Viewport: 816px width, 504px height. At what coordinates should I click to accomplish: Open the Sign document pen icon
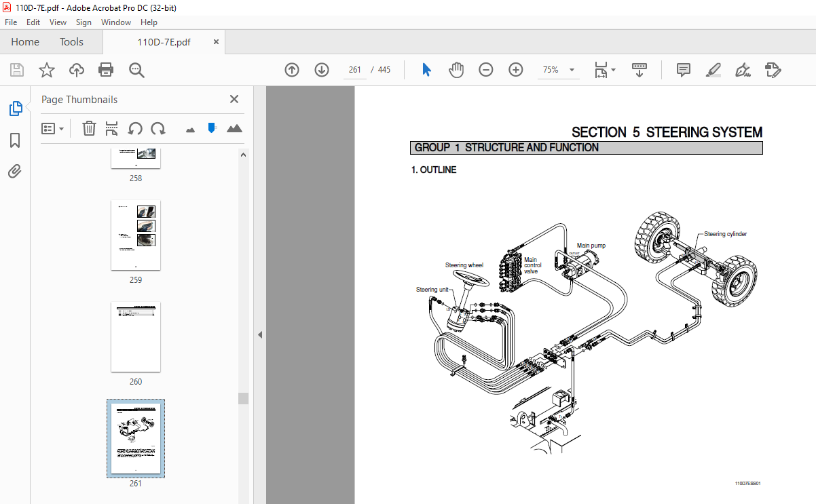pyautogui.click(x=743, y=70)
